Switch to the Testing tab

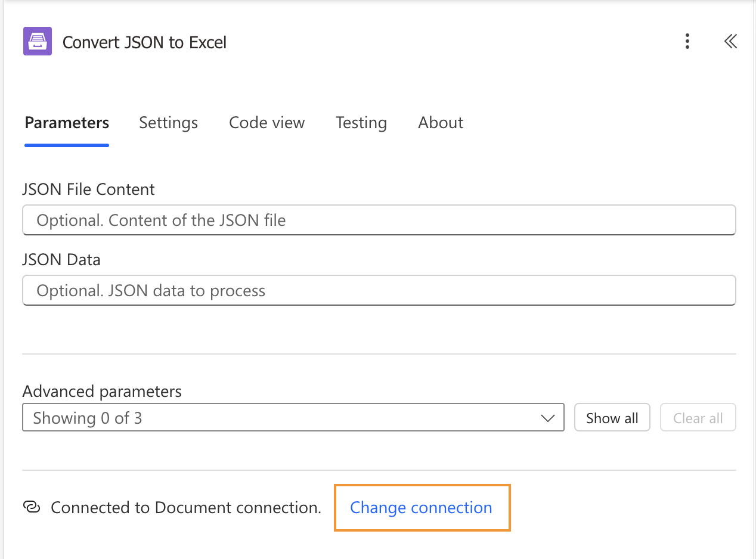pos(361,123)
